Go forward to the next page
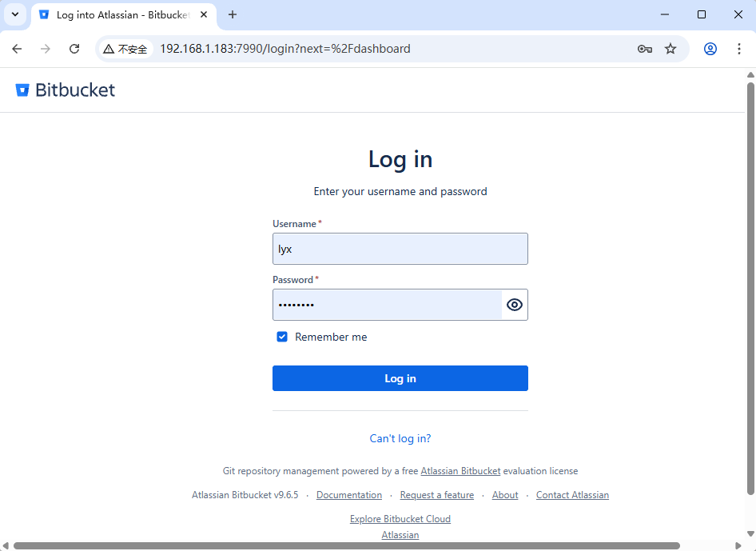The image size is (756, 551). [46, 49]
